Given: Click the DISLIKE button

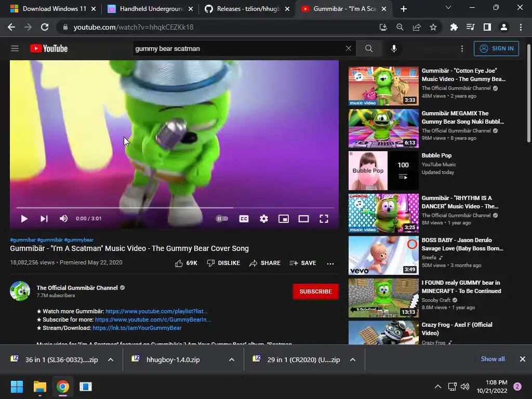Looking at the screenshot, I should pyautogui.click(x=223, y=263).
